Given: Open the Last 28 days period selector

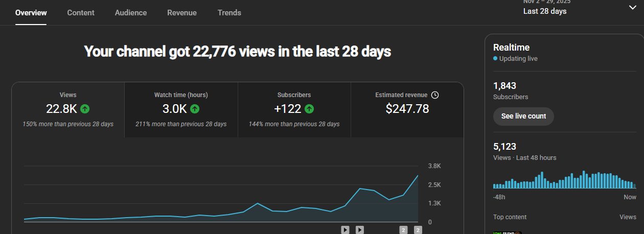Looking at the screenshot, I should point(545,11).
